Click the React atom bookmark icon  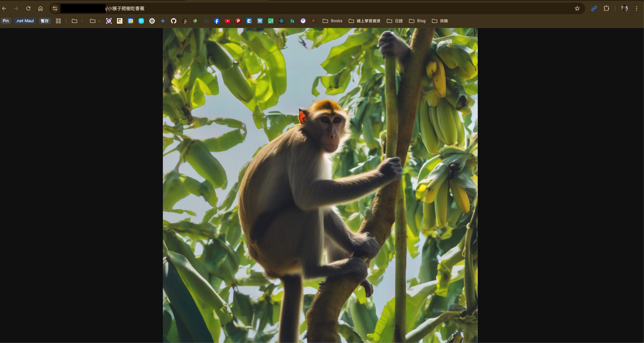click(282, 21)
